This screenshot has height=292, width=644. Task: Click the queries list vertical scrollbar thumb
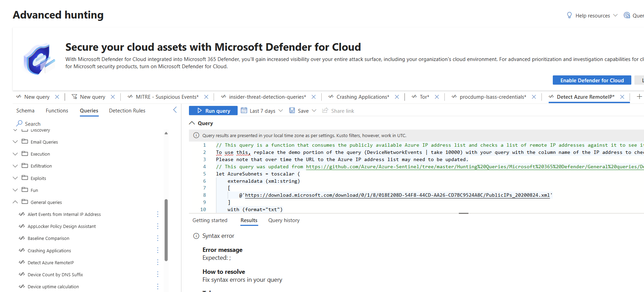pos(166,230)
